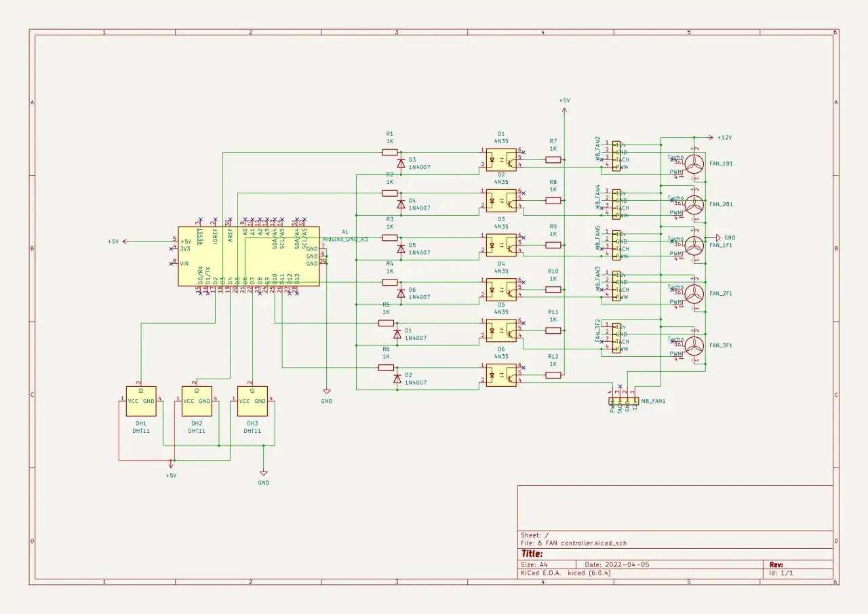Select DHT11 sensor DH3
Screen dimensions: 868x614
point(251,402)
